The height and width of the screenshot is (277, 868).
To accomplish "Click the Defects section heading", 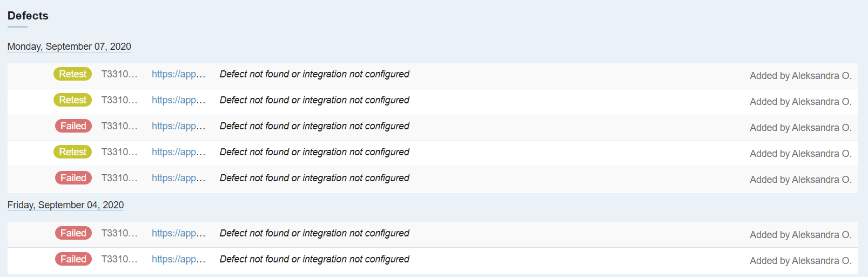I will 28,16.
